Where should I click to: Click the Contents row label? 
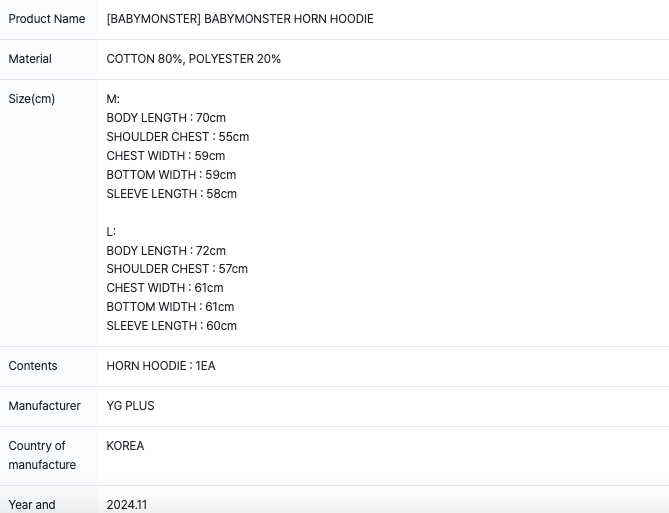(33, 366)
